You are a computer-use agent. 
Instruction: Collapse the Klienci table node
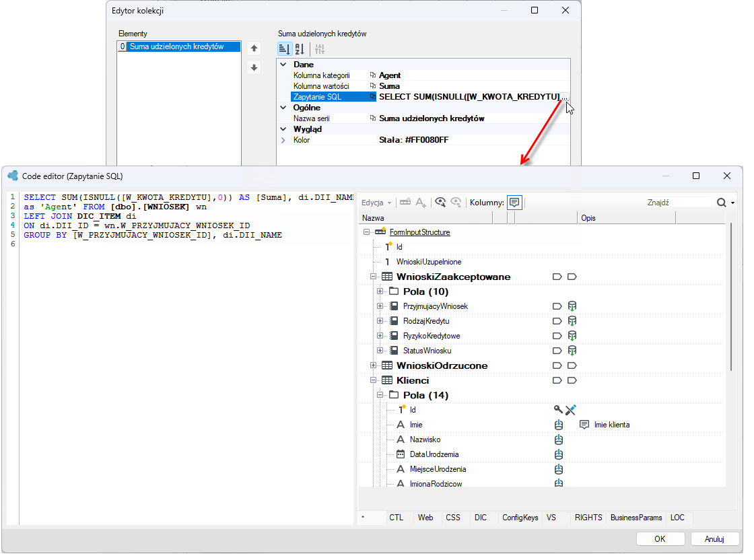[373, 381]
